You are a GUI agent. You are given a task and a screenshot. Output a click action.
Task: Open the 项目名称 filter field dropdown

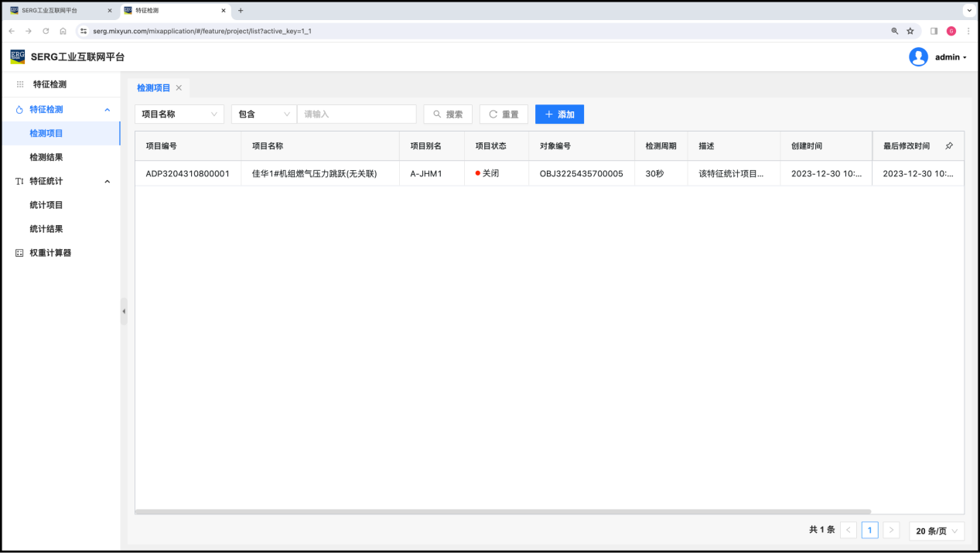tap(179, 114)
